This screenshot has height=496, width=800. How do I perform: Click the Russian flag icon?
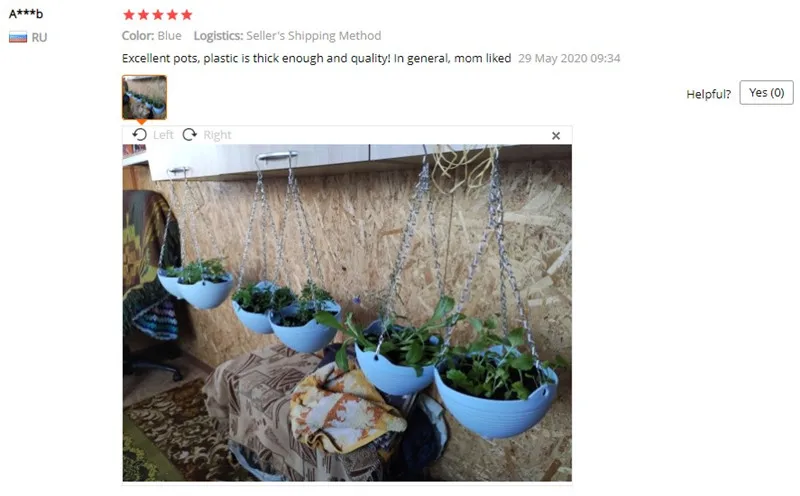pyautogui.click(x=18, y=37)
